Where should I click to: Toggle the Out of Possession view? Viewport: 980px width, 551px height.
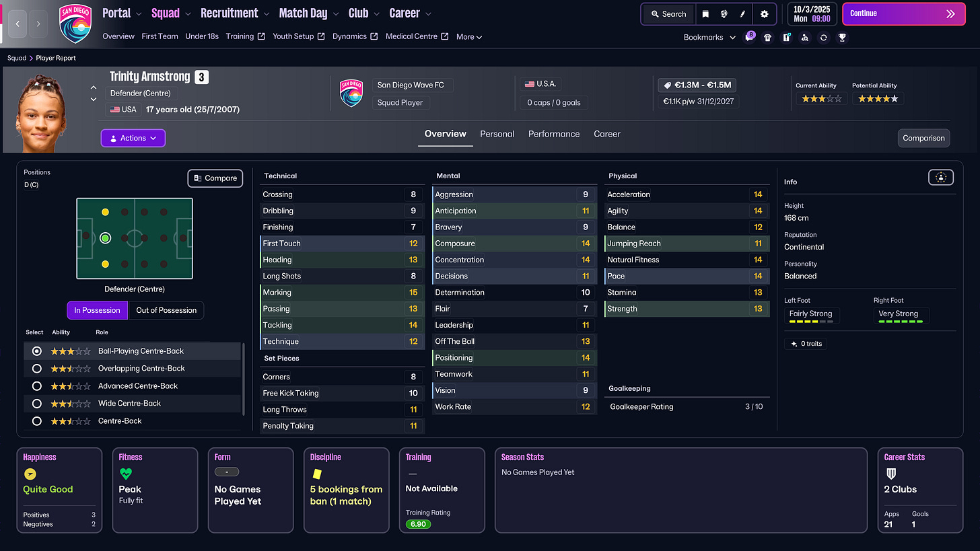click(x=166, y=310)
